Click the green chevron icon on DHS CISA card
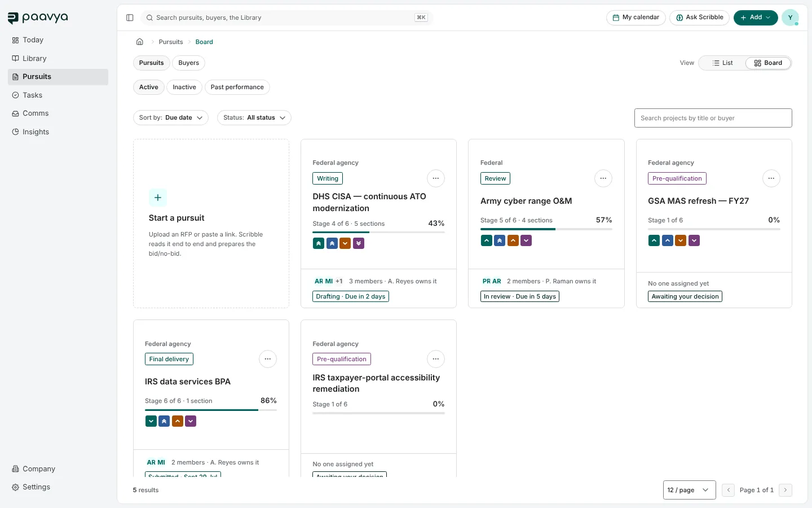The image size is (812, 508). 319,243
